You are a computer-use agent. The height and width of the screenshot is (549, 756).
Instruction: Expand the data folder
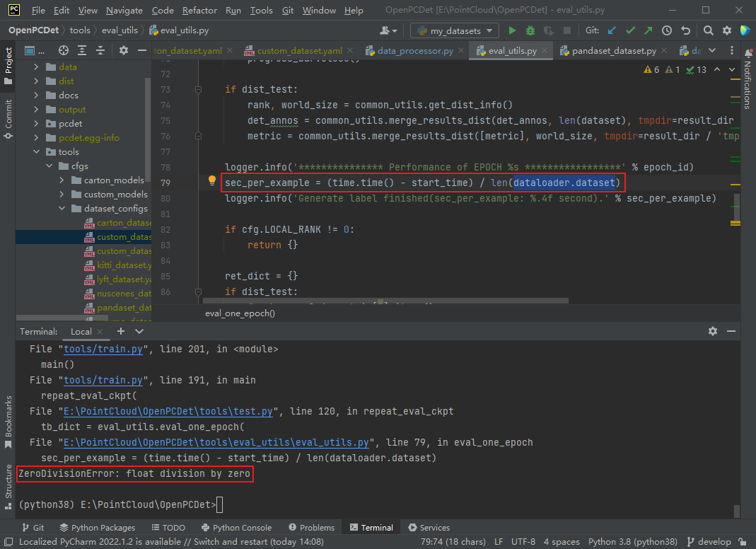pyautogui.click(x=36, y=67)
